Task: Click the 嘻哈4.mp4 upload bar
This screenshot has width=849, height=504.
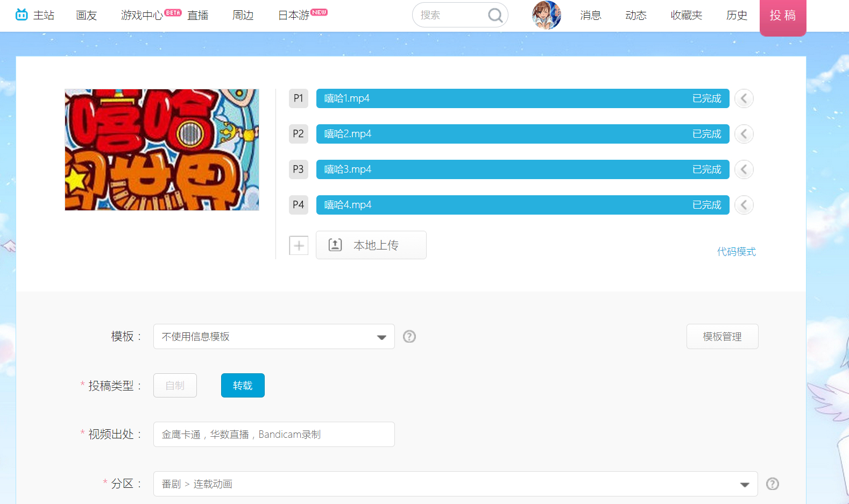Action: 523,205
